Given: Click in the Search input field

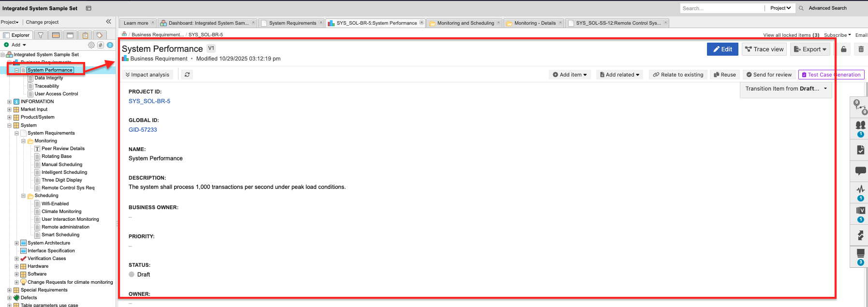Looking at the screenshot, I should point(721,8).
